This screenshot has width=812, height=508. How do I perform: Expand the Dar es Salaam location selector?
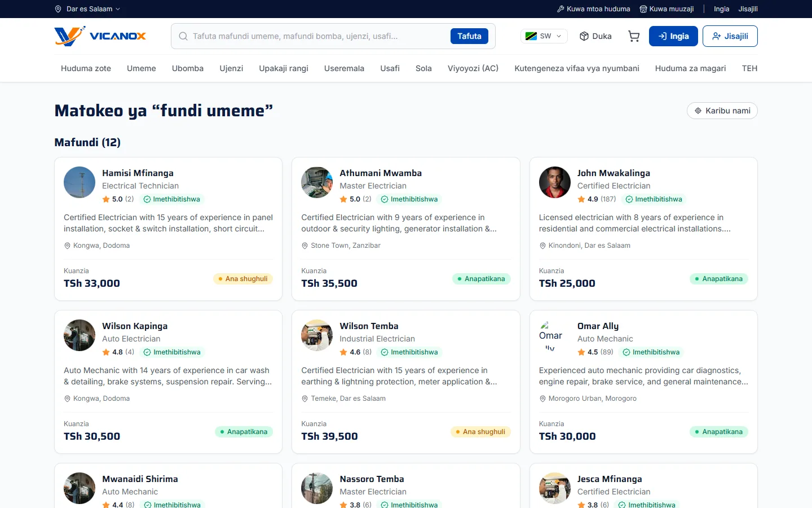click(x=87, y=9)
